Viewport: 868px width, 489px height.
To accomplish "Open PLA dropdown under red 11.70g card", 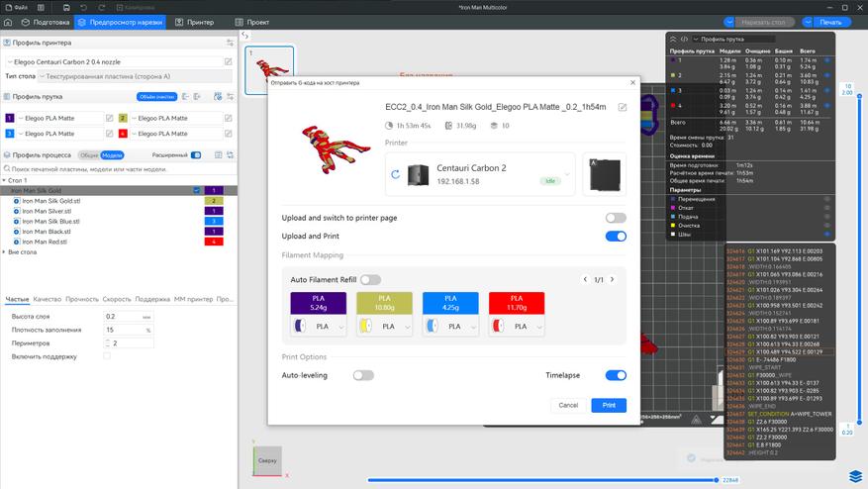I will 517,327.
